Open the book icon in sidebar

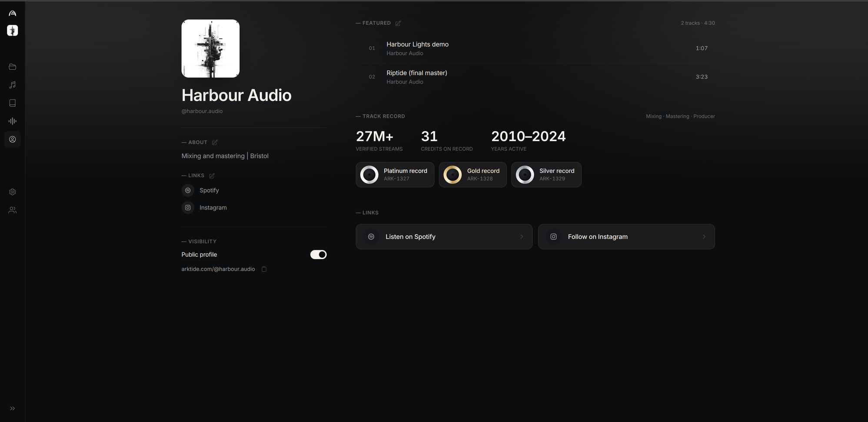[x=13, y=103]
